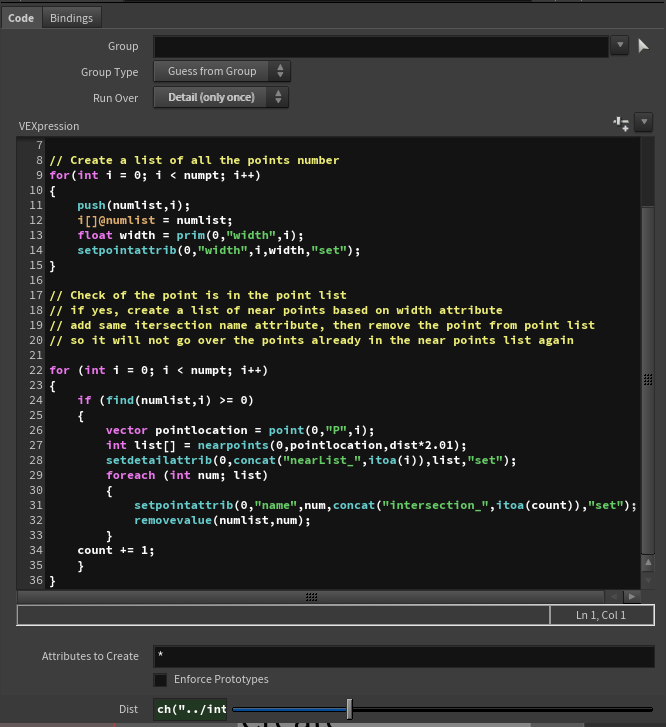666x727 pixels.
Task: Click the Dist slider handle
Action: pos(349,709)
